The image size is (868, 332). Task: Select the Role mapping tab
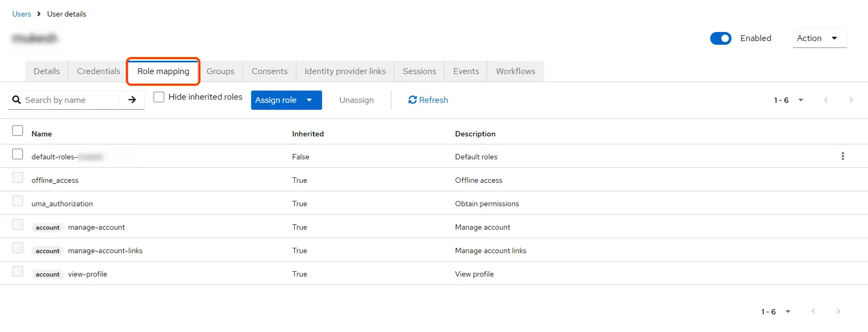click(163, 71)
